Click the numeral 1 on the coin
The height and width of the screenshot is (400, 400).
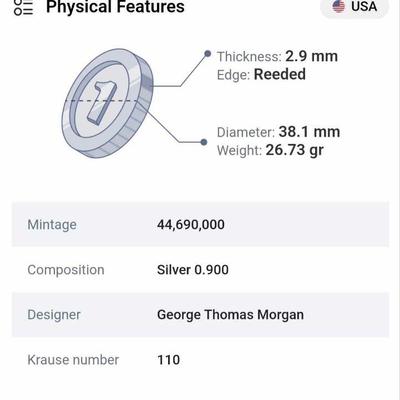pyautogui.click(x=102, y=103)
